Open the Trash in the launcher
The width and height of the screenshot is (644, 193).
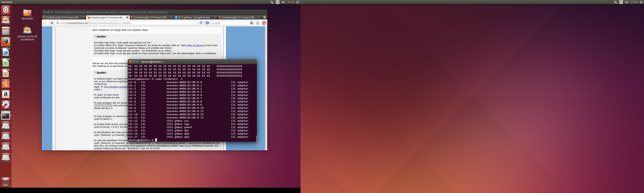coord(6,182)
